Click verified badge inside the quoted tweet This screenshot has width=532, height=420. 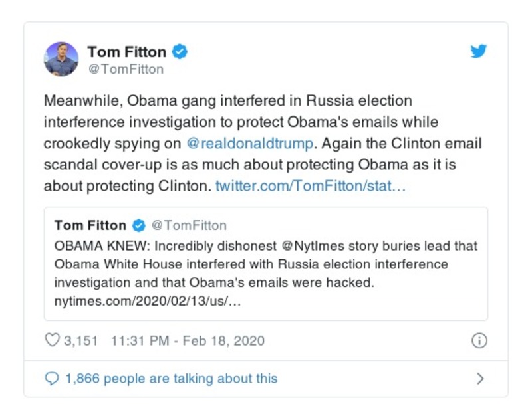coord(139,225)
